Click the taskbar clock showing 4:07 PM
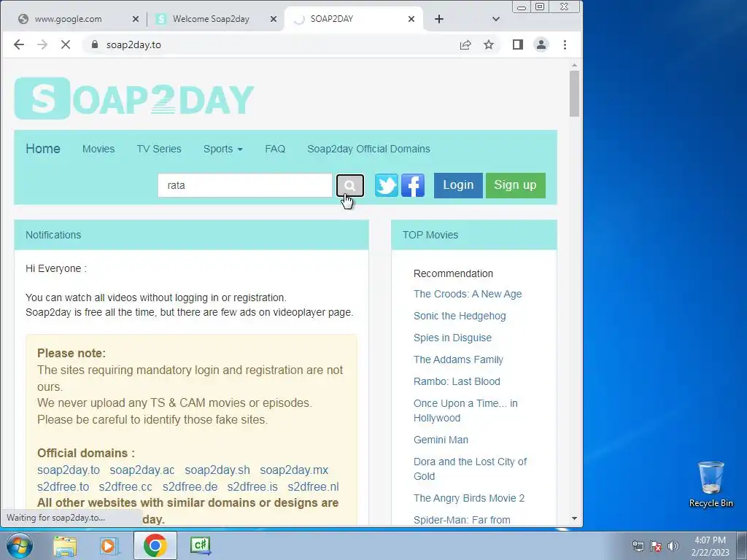The height and width of the screenshot is (560, 747). click(710, 546)
